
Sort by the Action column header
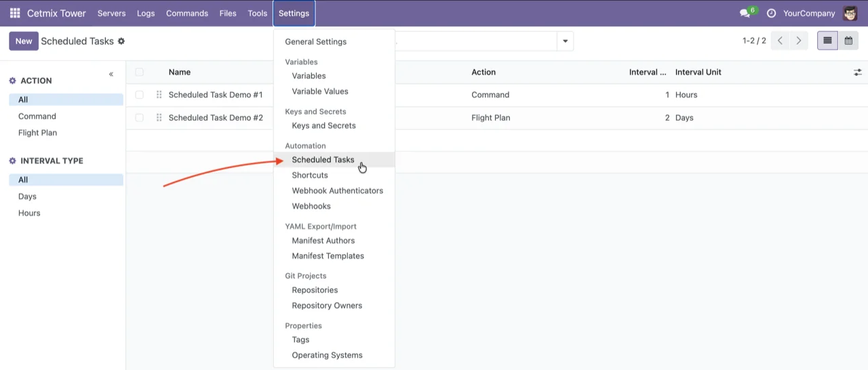(x=484, y=72)
